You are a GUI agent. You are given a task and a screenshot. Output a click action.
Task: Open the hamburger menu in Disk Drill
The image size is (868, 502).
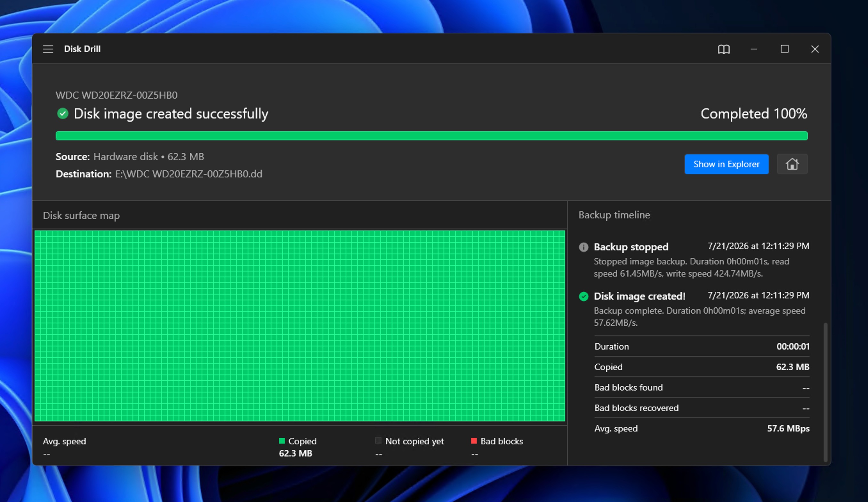(x=48, y=49)
